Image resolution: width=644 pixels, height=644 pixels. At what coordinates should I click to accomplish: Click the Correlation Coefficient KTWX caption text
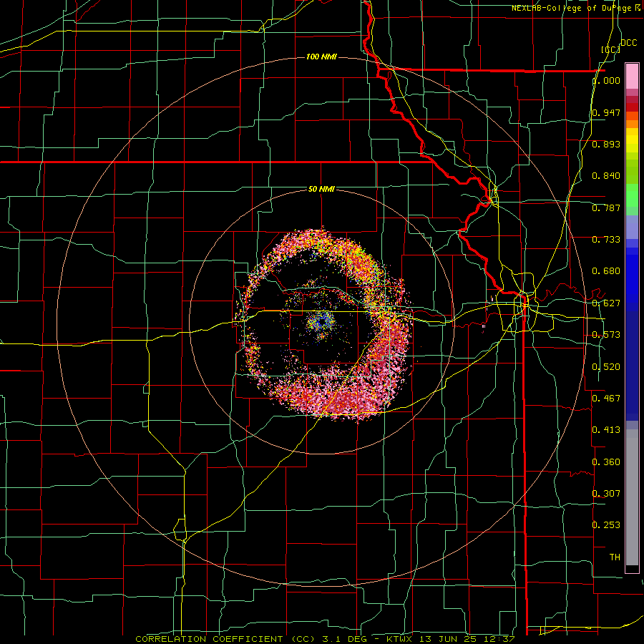[x=325, y=639]
